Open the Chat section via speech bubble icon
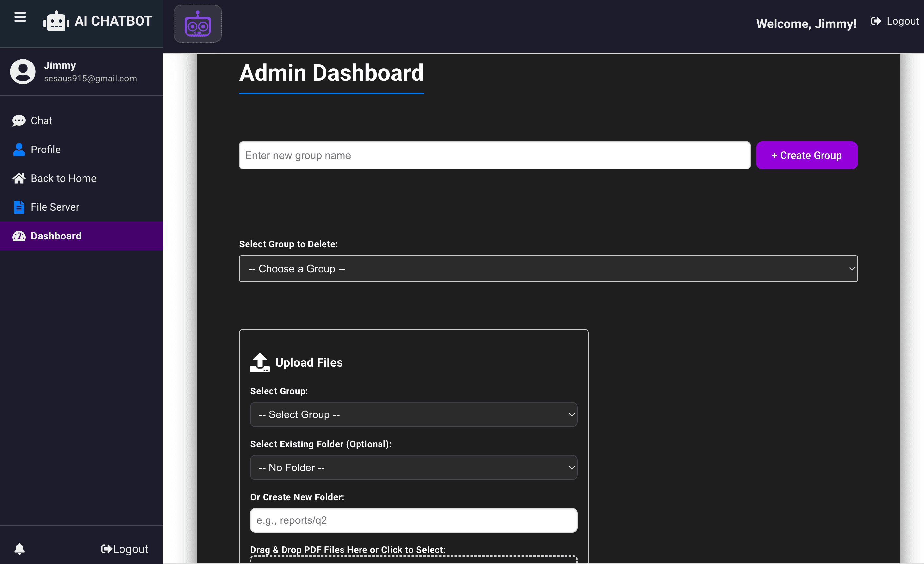Viewport: 924px width, 564px height. (x=19, y=120)
